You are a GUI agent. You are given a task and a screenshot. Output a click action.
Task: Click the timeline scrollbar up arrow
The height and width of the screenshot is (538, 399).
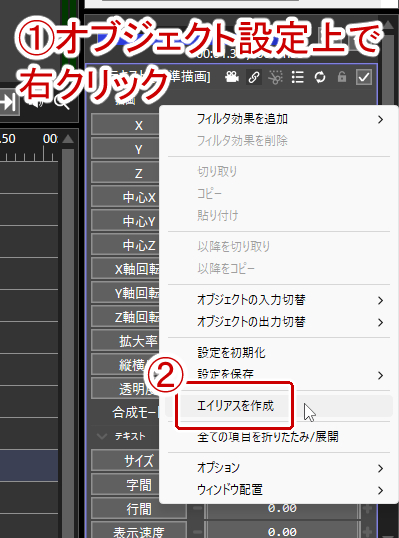68,139
